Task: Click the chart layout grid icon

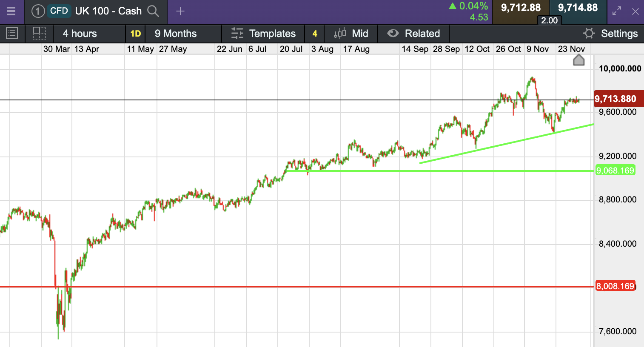Action: pyautogui.click(x=39, y=33)
